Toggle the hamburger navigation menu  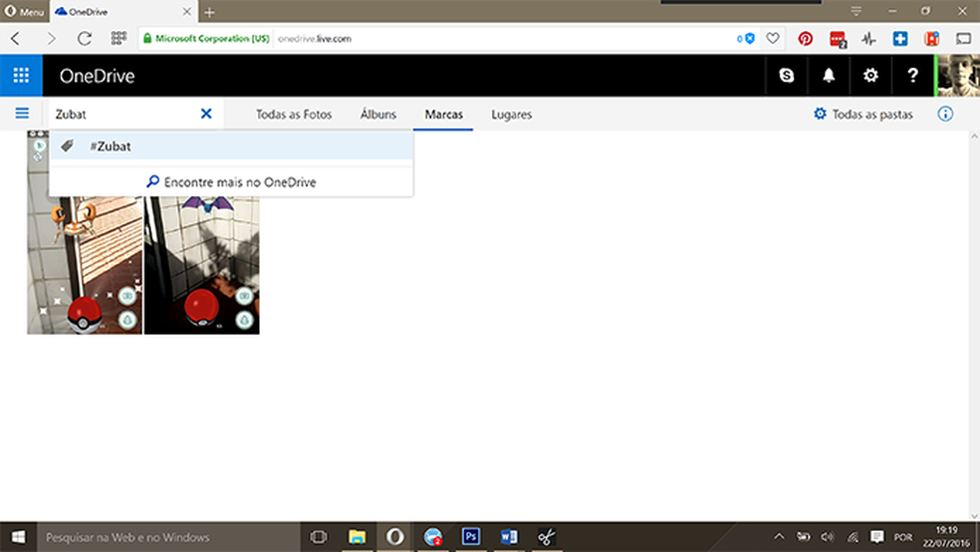[x=22, y=114]
